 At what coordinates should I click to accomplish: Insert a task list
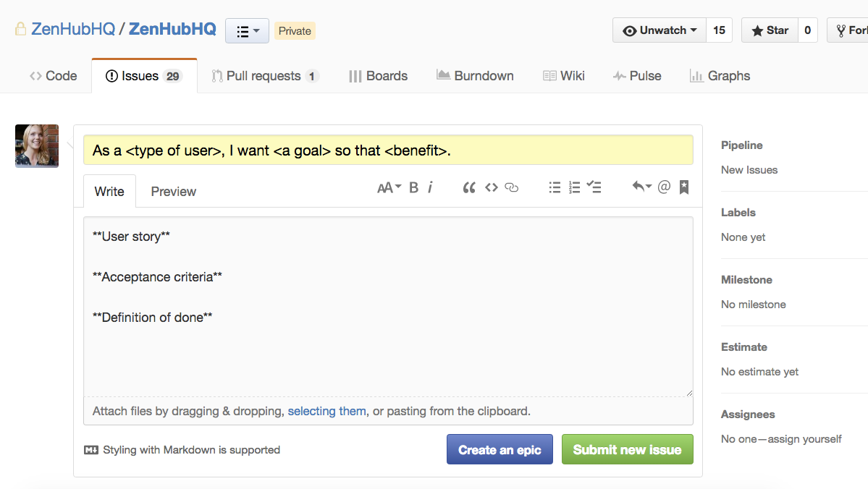pos(594,187)
